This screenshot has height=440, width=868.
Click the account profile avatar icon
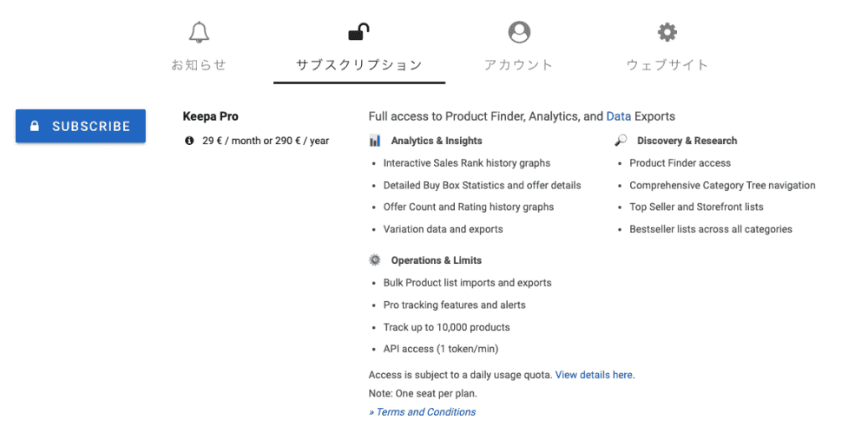(519, 32)
